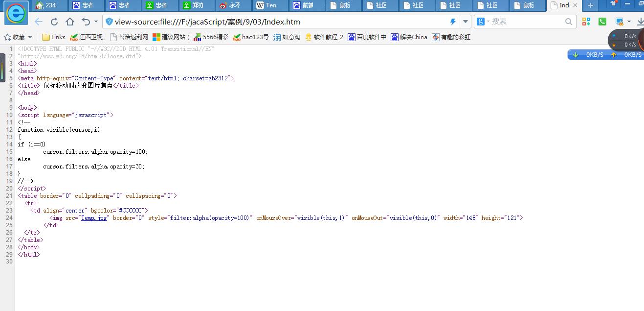This screenshot has height=311, width=644.
Task: Click the shield security icon in address bar
Action: pyautogui.click(x=109, y=22)
